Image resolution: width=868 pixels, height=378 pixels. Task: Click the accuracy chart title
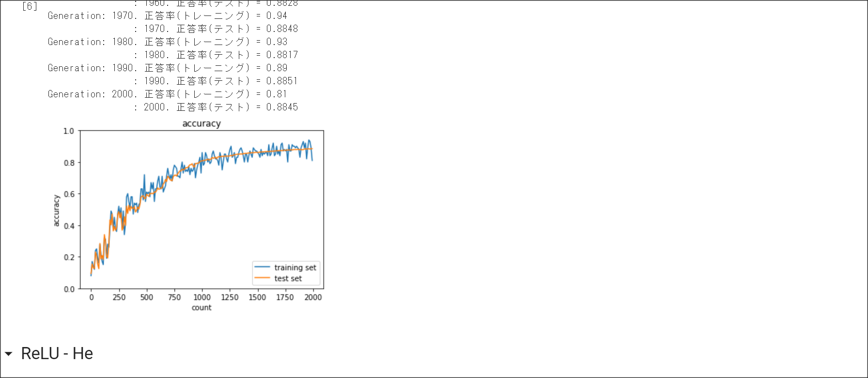[x=201, y=123]
